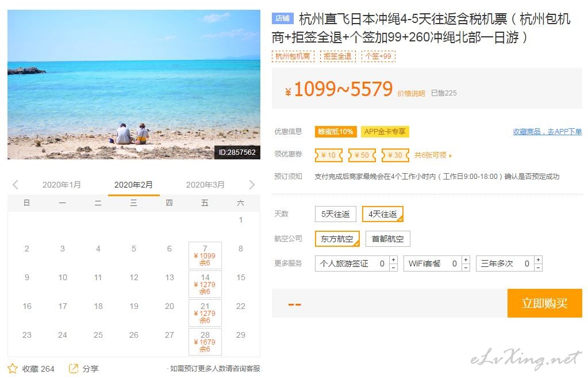Image resolution: width=588 pixels, height=378 pixels.
Task: Click the star icon to favorite this product
Action: [13, 368]
